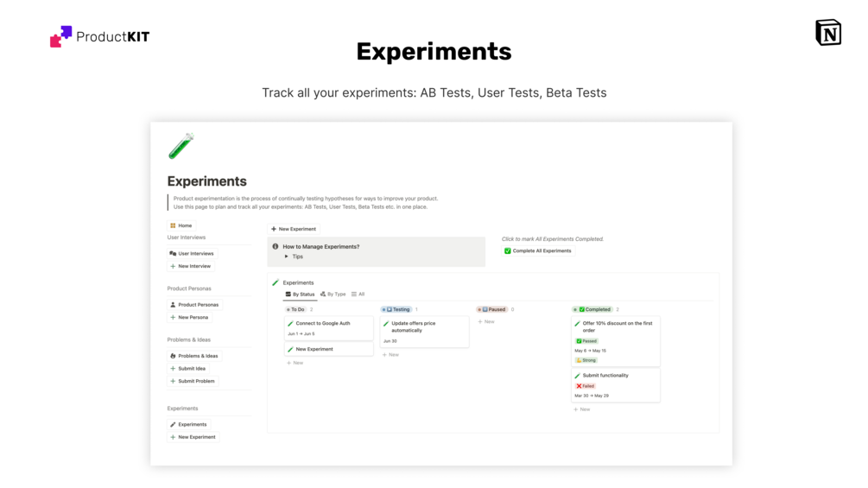
Task: Click the New Experiment button above the callout
Action: (x=294, y=229)
